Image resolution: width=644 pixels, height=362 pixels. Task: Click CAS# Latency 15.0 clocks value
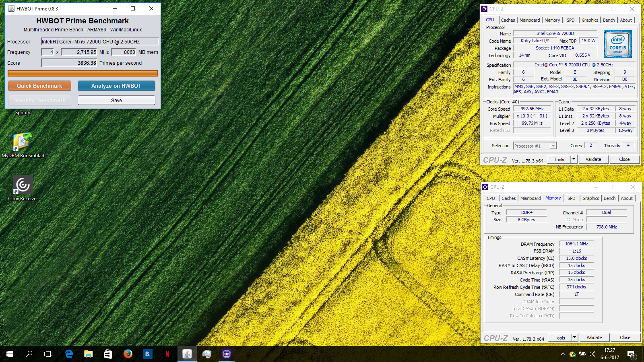pyautogui.click(x=576, y=258)
